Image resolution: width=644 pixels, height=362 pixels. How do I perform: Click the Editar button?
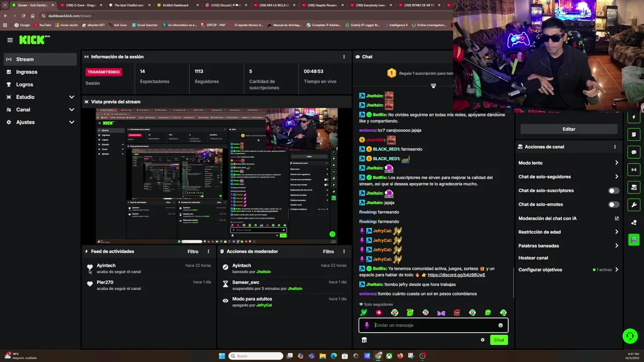click(569, 129)
